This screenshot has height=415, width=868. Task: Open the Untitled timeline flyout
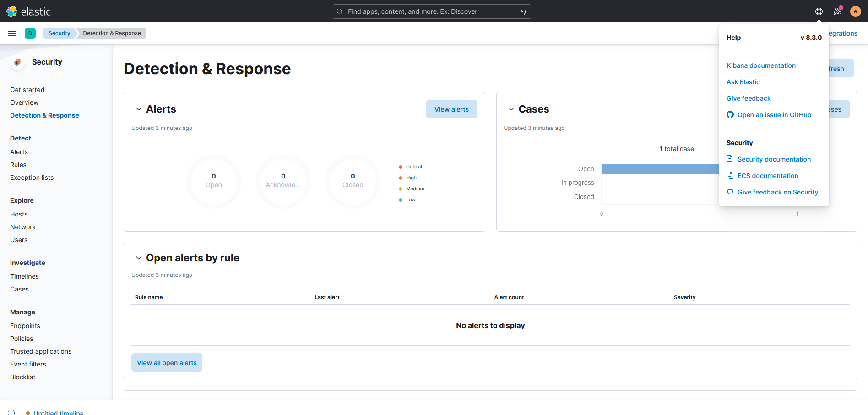(x=59, y=412)
